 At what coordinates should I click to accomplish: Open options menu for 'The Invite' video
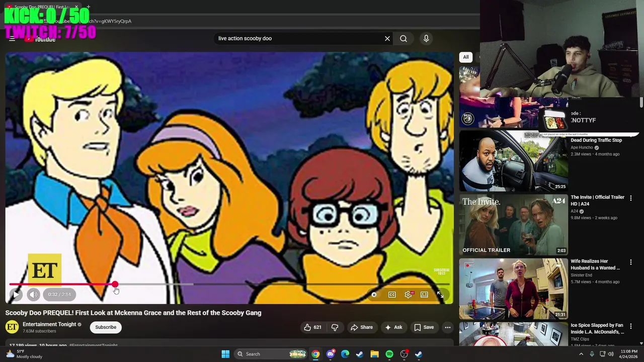pyautogui.click(x=631, y=198)
